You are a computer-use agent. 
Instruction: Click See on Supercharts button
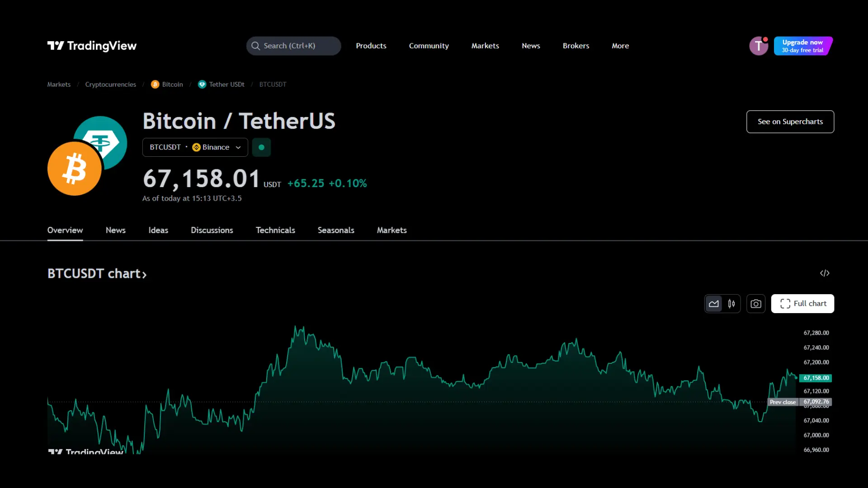(x=790, y=122)
